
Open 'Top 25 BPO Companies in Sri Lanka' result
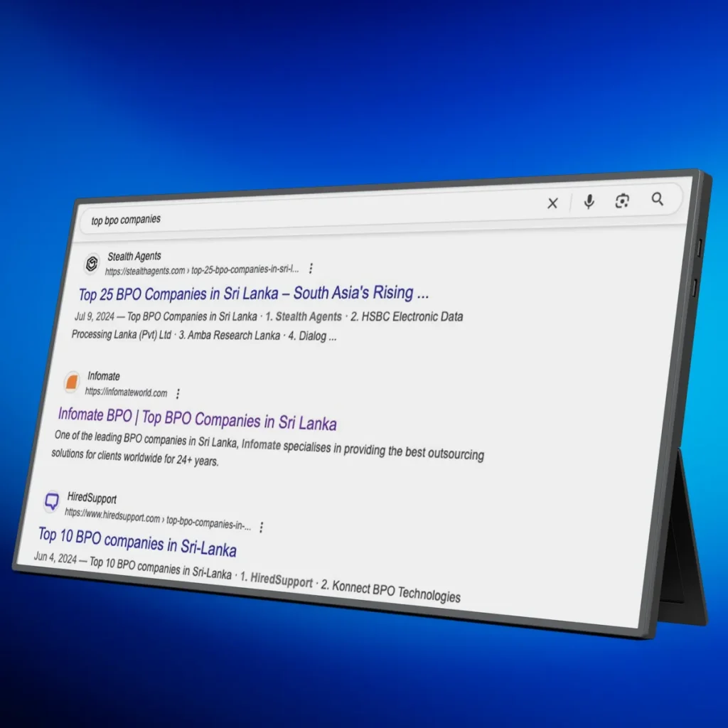coord(254,294)
